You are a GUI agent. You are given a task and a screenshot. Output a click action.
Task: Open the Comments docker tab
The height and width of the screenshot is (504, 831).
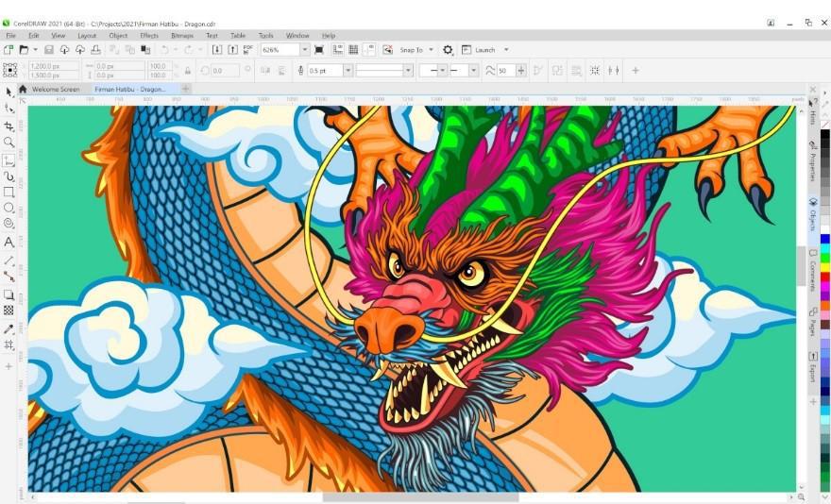point(812,270)
